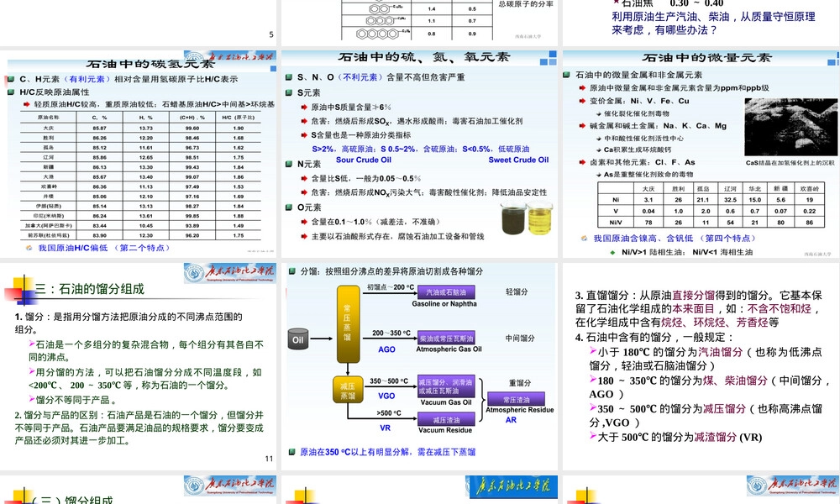Select the slide titled 石油中的碳氢元素
840x504 pixels.
[x=139, y=155]
